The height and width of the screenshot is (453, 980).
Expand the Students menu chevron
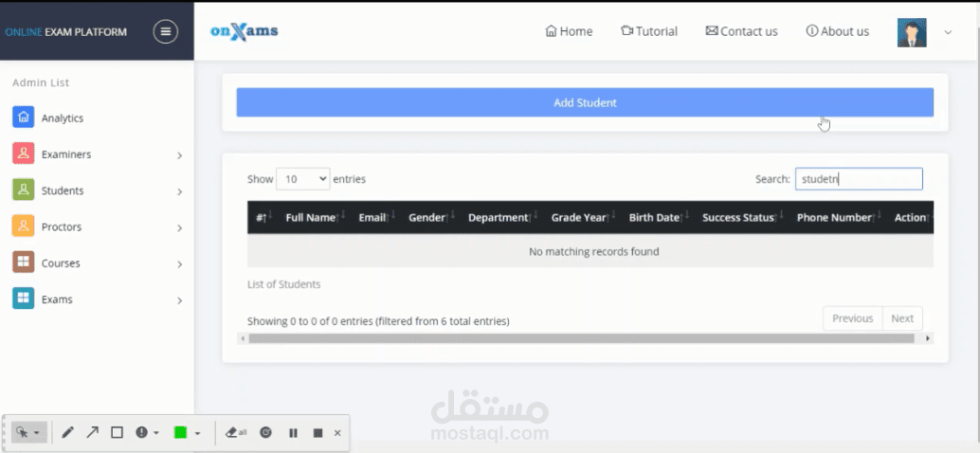coord(179,191)
